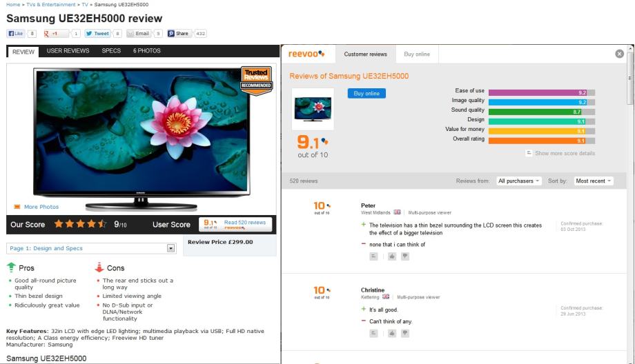
Task: Click the Pros green arrow icon
Action: click(x=11, y=267)
